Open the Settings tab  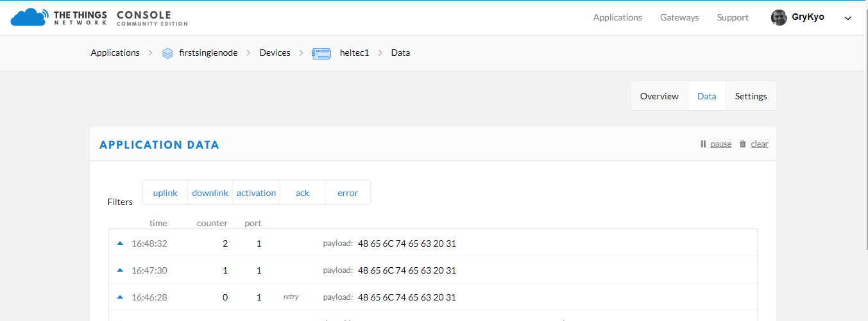point(751,96)
